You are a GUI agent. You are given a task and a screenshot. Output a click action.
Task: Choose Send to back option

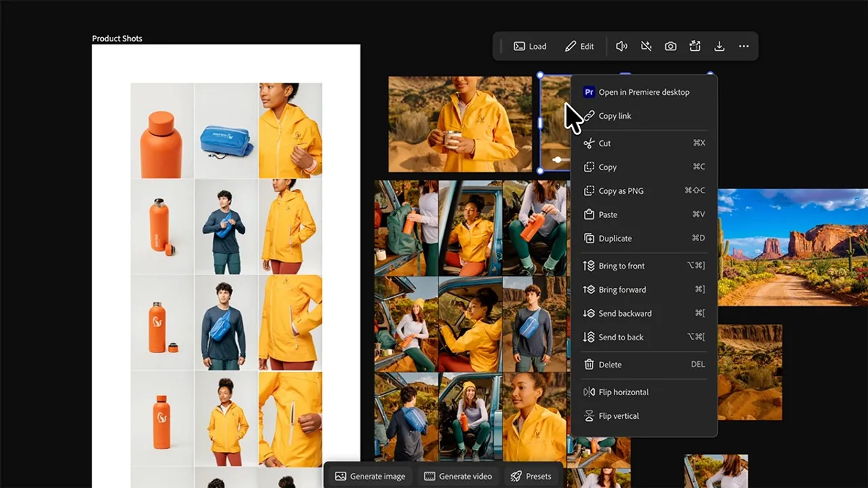pyautogui.click(x=620, y=337)
